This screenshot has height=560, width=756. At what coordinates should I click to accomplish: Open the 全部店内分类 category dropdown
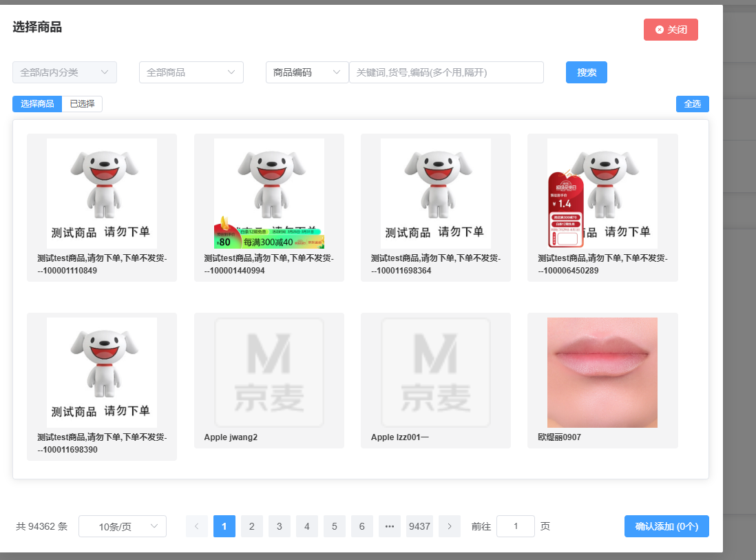[x=65, y=72]
